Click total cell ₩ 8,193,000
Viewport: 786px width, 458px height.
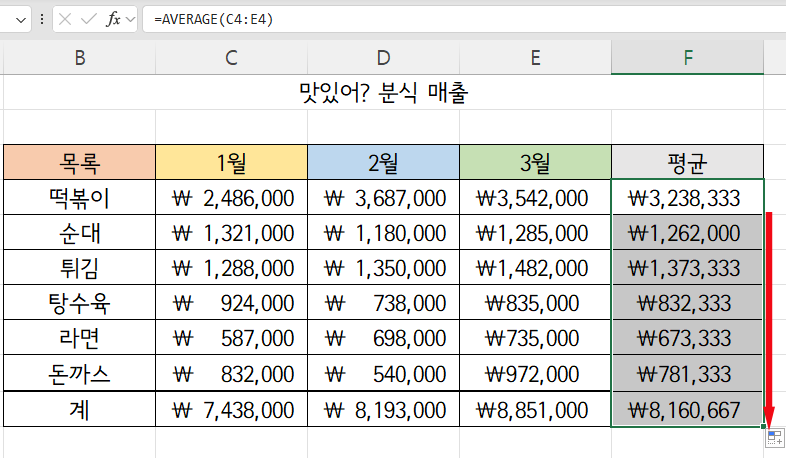[383, 409]
